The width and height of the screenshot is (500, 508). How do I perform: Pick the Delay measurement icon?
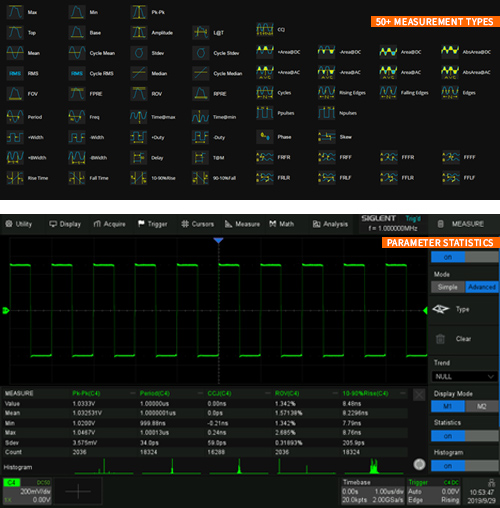(x=139, y=157)
